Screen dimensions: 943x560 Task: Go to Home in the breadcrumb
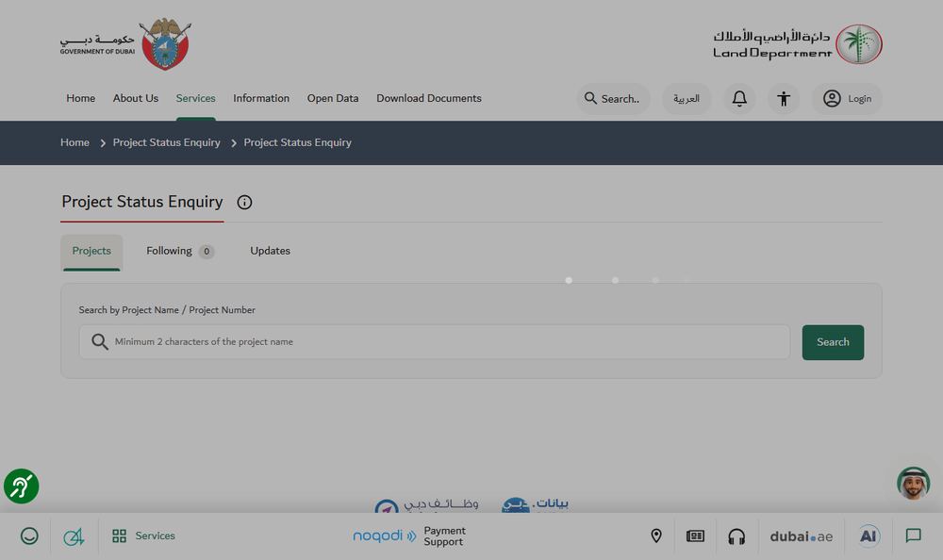(74, 142)
